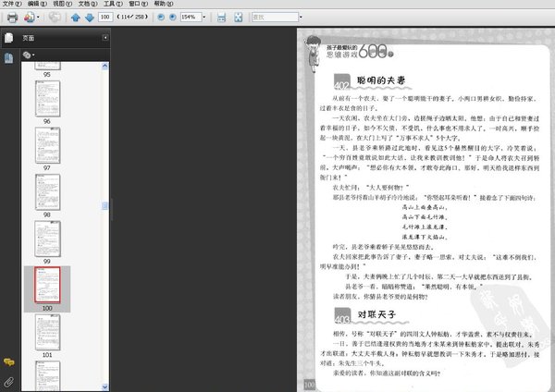Screen dimensions: 555x392
Task: Open the Attachments paperclip panel
Action: tap(9, 382)
